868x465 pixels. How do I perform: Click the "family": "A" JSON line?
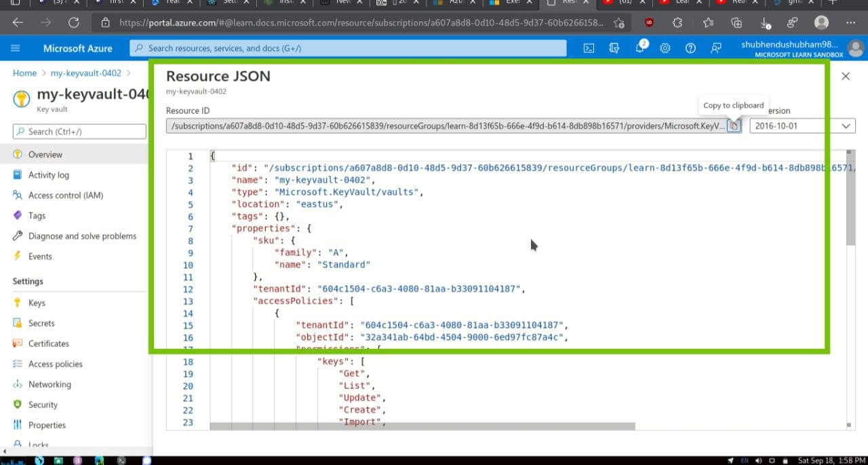click(311, 253)
